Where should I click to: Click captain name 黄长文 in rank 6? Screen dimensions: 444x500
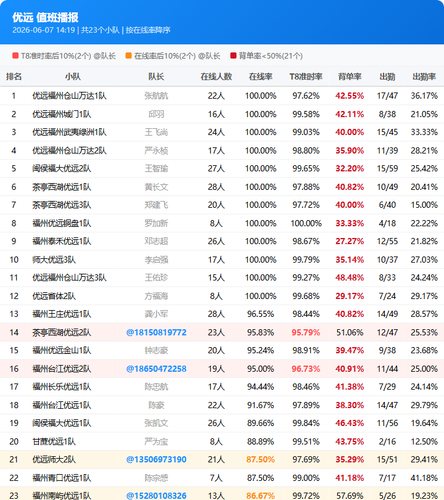coord(156,187)
